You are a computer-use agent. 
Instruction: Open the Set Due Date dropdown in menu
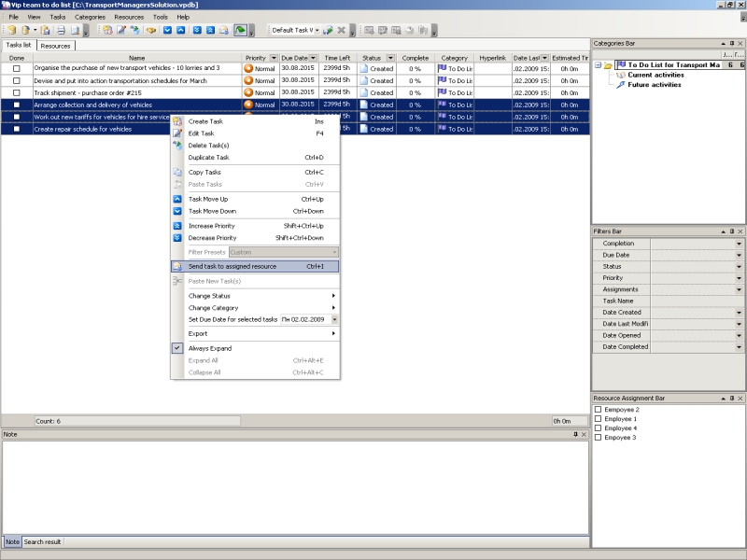pyautogui.click(x=333, y=319)
